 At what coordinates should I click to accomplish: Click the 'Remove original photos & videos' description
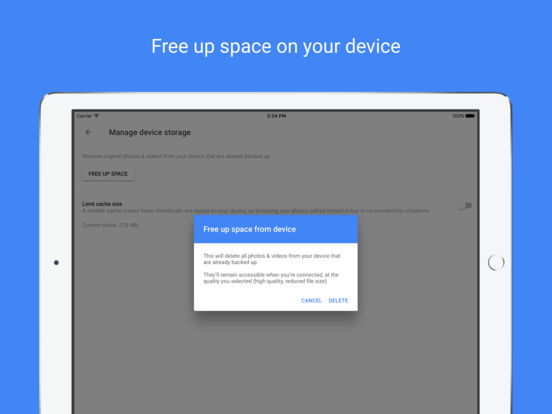pyautogui.click(x=176, y=156)
